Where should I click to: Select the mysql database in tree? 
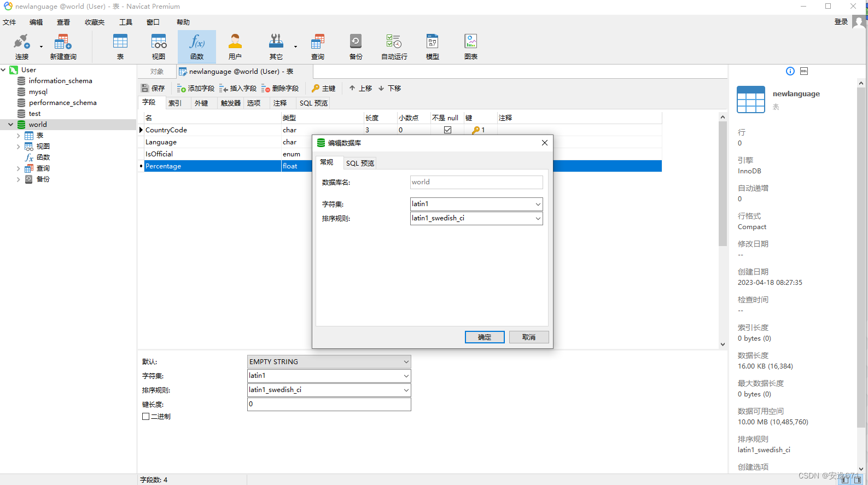[x=38, y=92]
